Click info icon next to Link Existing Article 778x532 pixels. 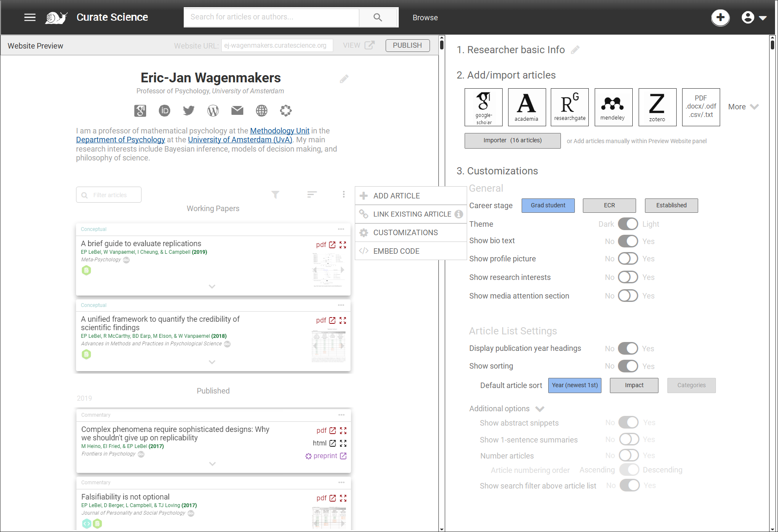coord(459,214)
